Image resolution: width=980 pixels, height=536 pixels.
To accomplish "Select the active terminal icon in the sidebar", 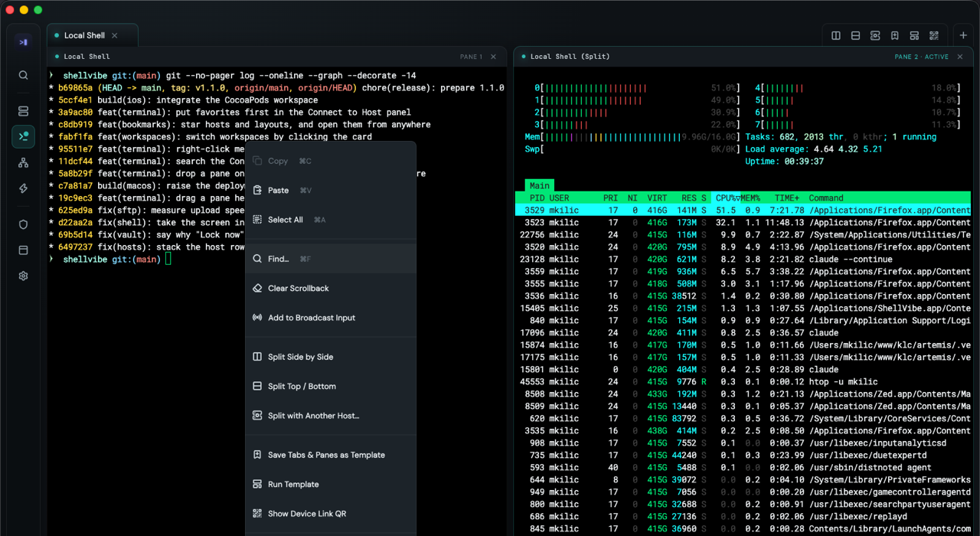I will point(23,136).
